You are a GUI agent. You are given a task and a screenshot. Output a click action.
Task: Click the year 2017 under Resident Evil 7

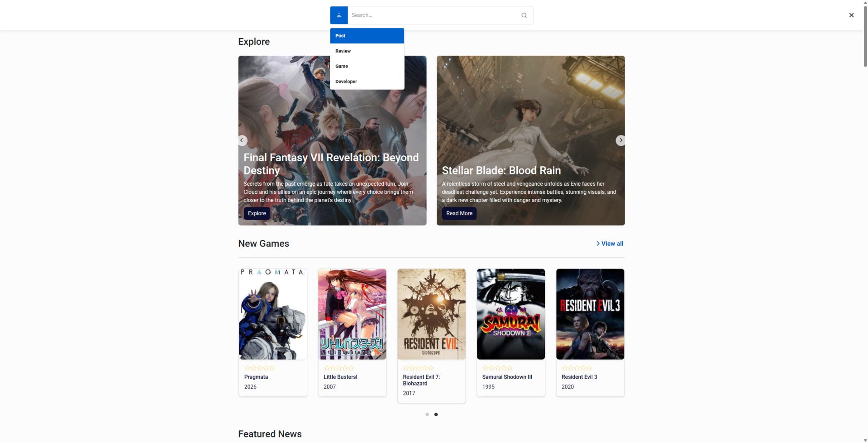pos(409,393)
